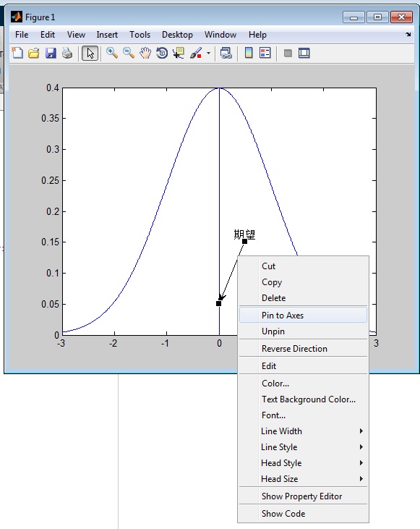
Task: Click the MATLAB logo in title bar
Action: [16, 17]
